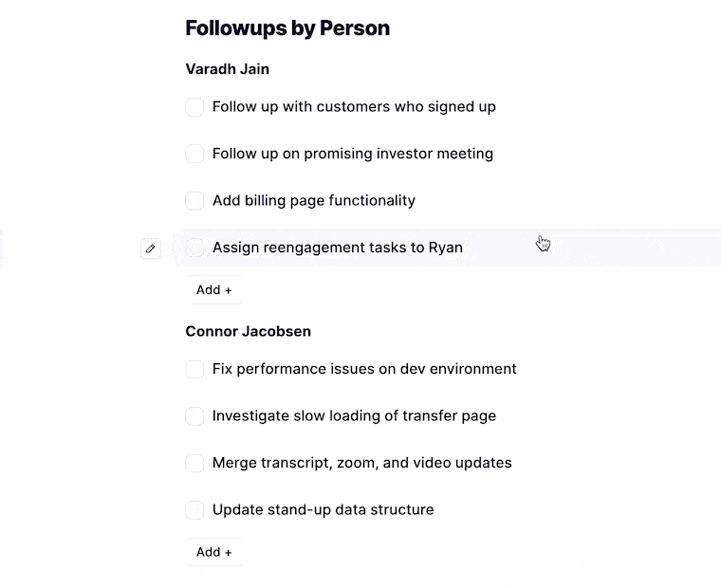Check 'Investigate slow loading of transfer page'
The image size is (721, 588).
194,416
